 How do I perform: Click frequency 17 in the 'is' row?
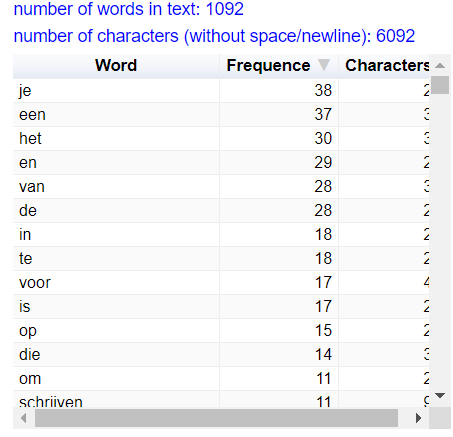(x=323, y=307)
